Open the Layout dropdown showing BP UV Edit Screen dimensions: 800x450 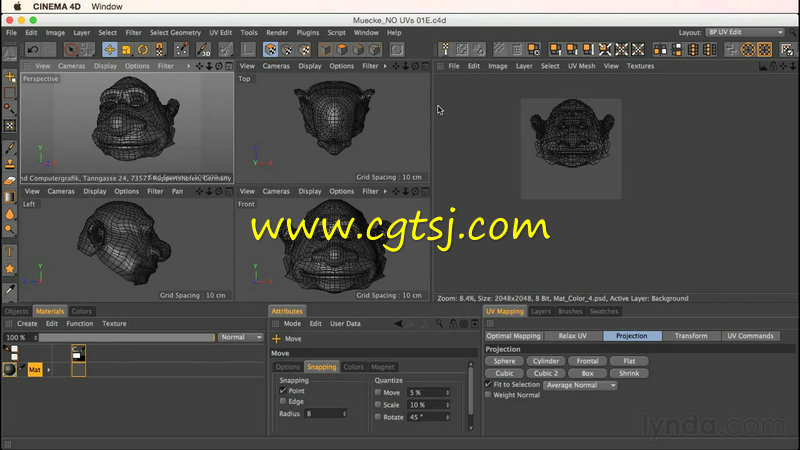pyautogui.click(x=744, y=32)
